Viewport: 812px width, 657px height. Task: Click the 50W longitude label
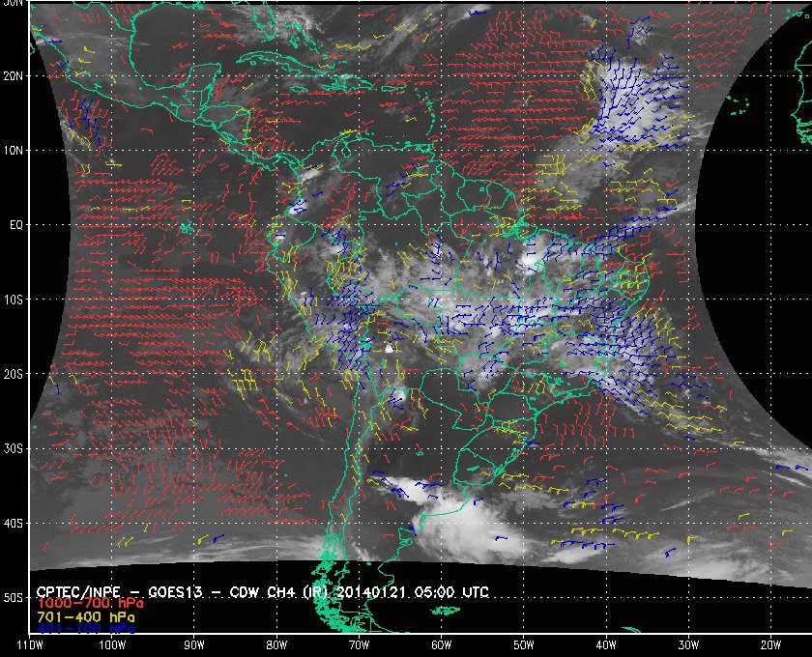point(524,645)
